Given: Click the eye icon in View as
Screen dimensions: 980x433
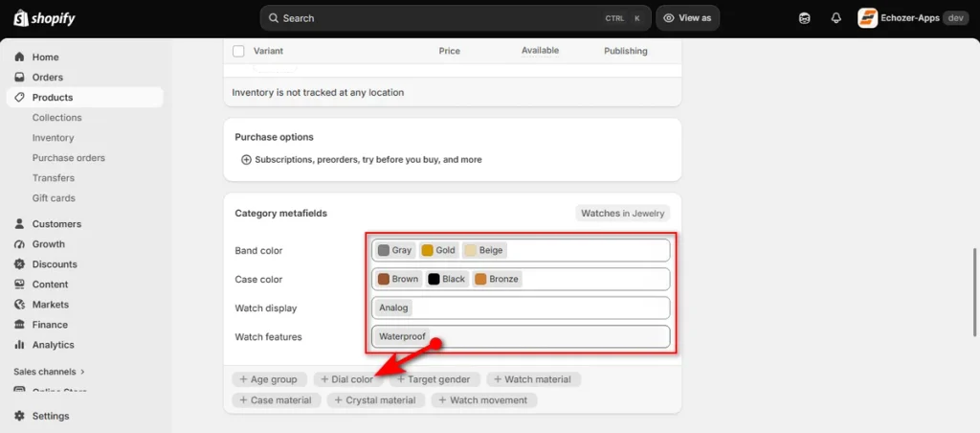Looking at the screenshot, I should tap(669, 18).
